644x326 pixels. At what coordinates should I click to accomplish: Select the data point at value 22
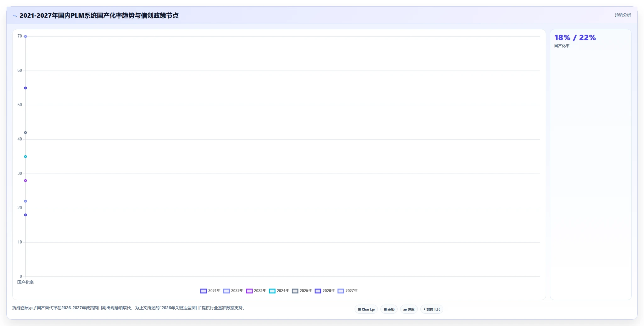pos(25,201)
